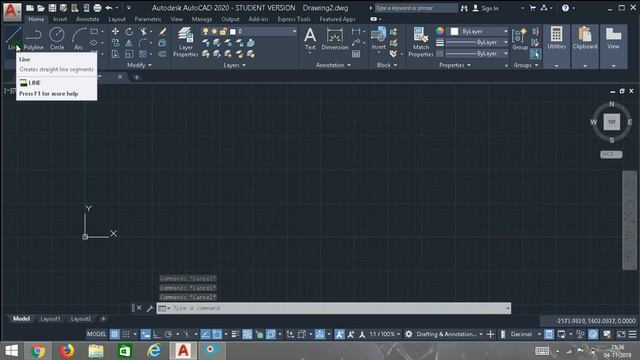Pick the Mirror tool
The height and width of the screenshot is (360, 640).
pyautogui.click(x=129, y=43)
